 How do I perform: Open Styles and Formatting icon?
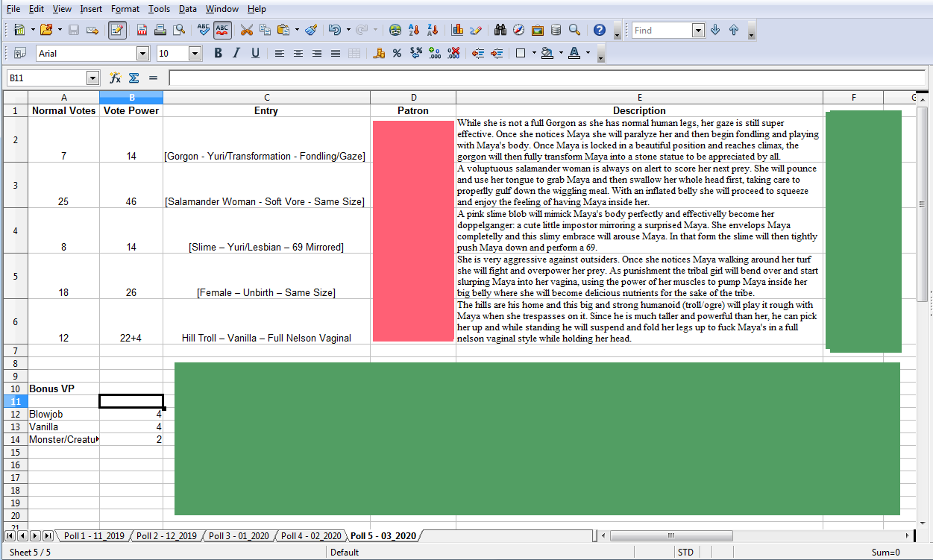coord(20,53)
